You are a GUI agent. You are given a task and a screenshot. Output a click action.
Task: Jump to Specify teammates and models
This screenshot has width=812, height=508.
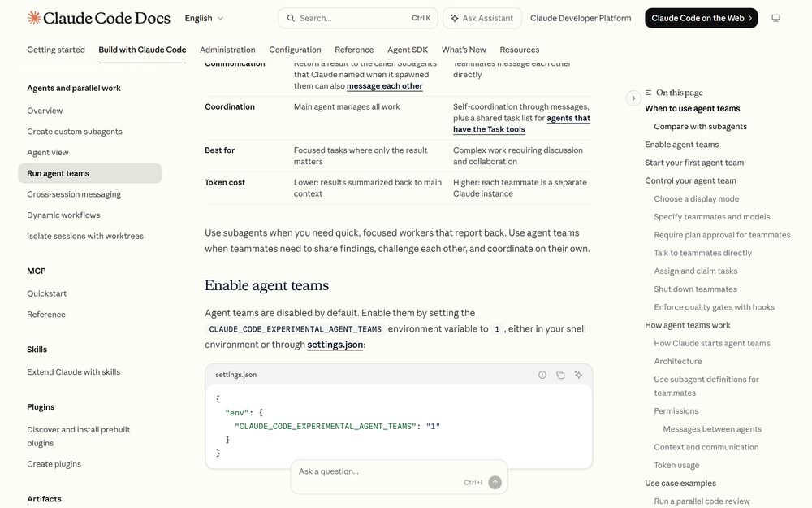click(x=711, y=217)
